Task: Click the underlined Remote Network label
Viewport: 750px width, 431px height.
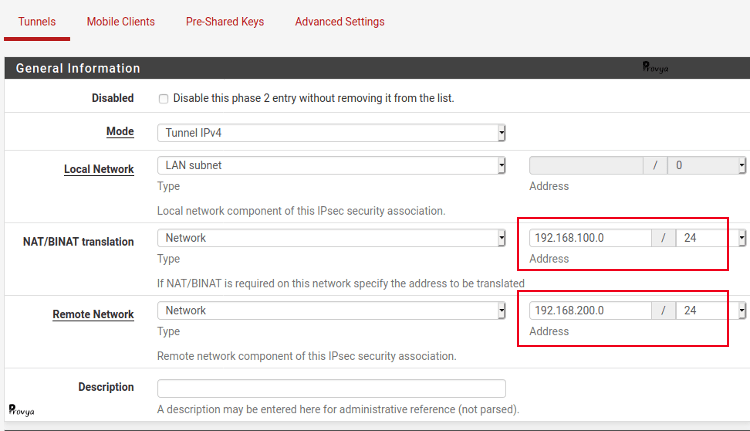Action: point(93,314)
